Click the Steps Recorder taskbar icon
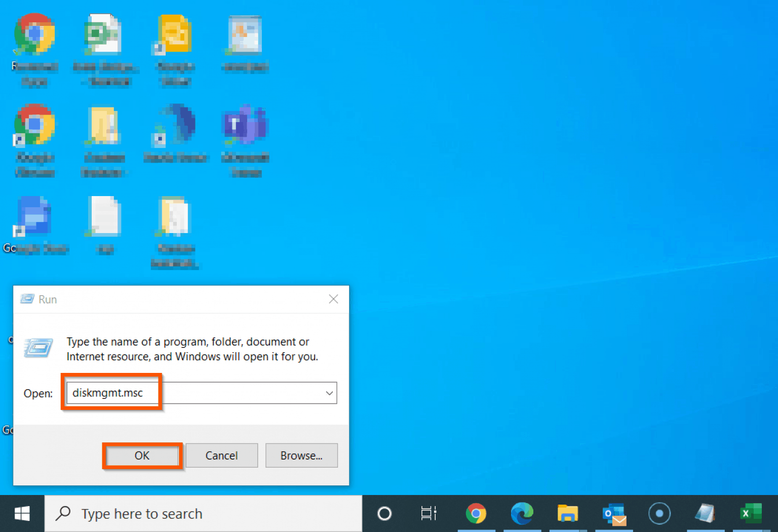 tap(659, 513)
